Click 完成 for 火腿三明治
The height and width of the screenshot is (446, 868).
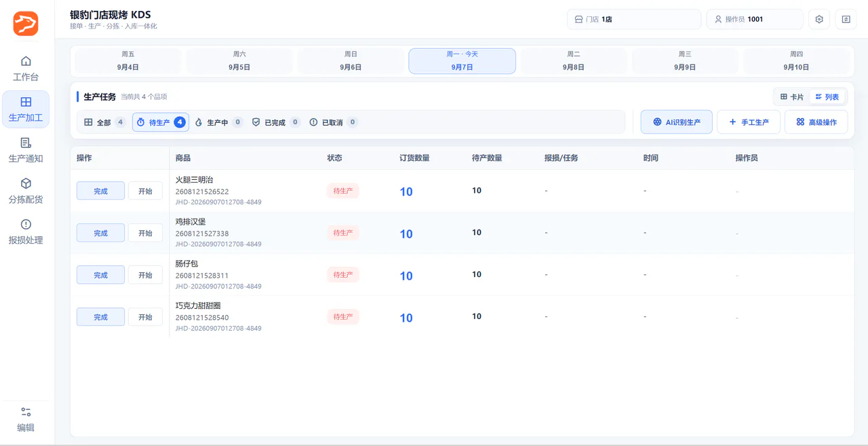coord(100,191)
